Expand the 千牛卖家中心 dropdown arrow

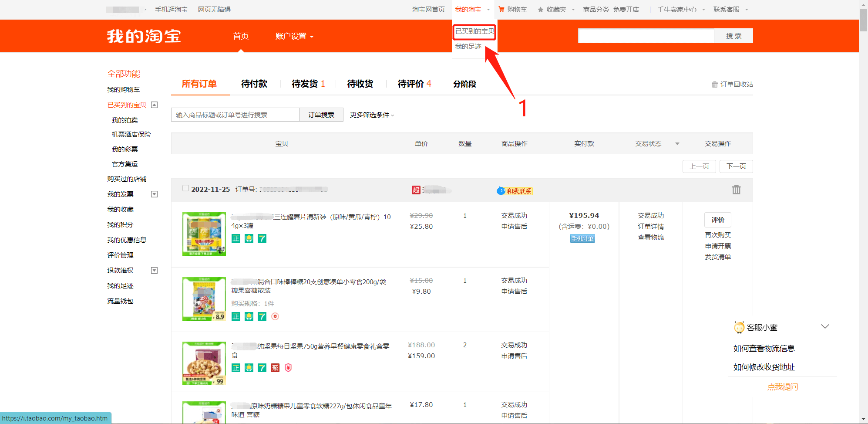pyautogui.click(x=703, y=10)
